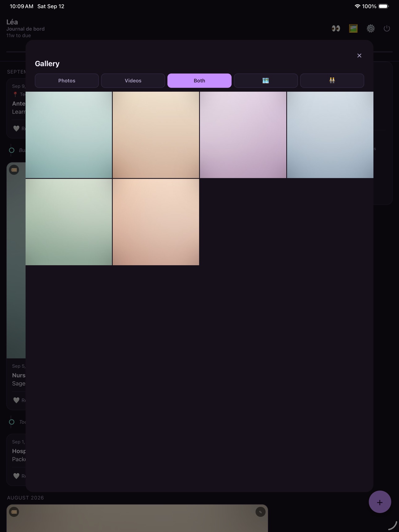399x532 pixels.
Task: Open the teal gallery thumbnail
Action: pyautogui.click(x=69, y=135)
